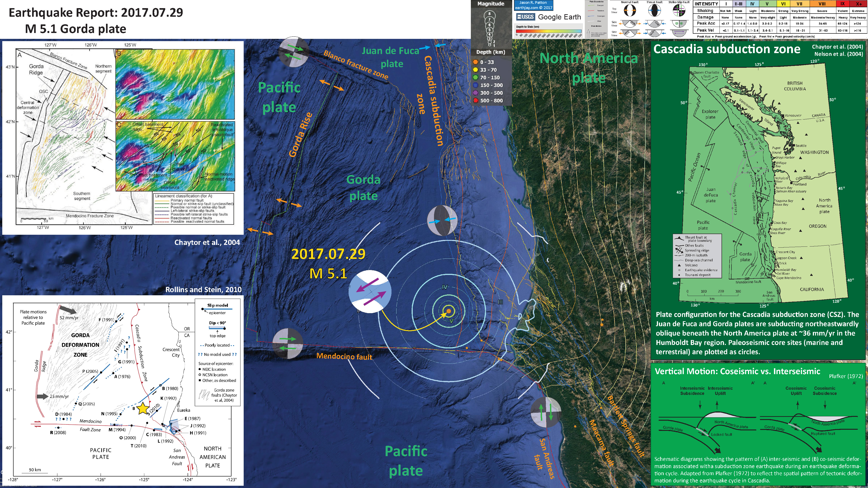Click the beachball on the Mendocino fault
868x488 pixels.
click(288, 343)
